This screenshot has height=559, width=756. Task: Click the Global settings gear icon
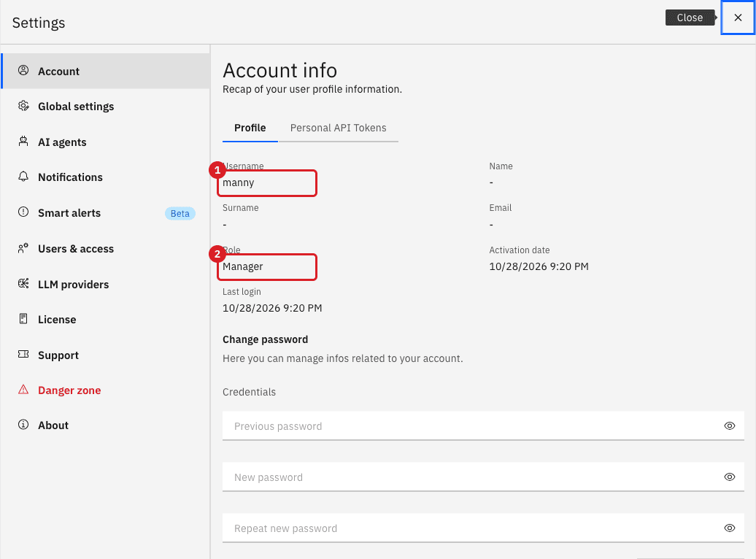point(23,106)
